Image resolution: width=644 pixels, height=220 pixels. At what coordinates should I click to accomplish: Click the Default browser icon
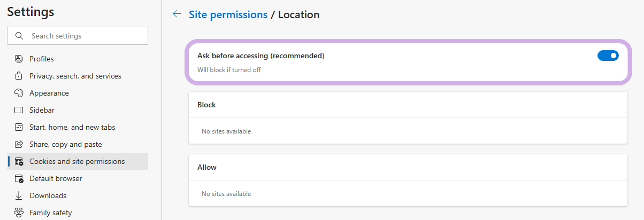[x=19, y=178]
